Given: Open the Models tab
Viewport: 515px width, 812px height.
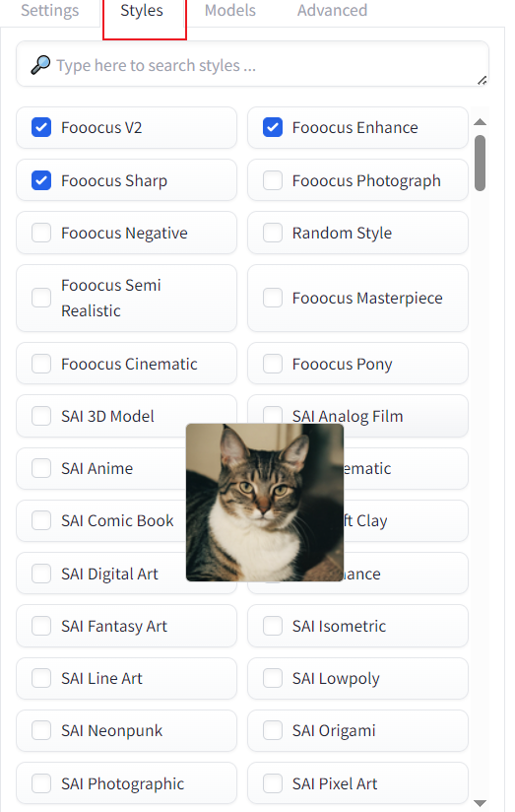Looking at the screenshot, I should pyautogui.click(x=230, y=11).
